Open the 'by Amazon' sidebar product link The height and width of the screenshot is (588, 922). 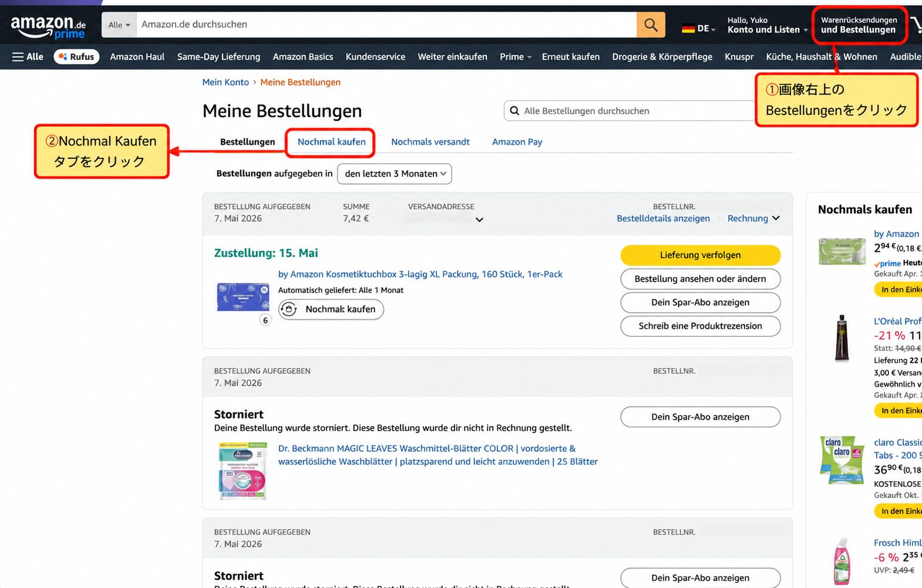[896, 234]
